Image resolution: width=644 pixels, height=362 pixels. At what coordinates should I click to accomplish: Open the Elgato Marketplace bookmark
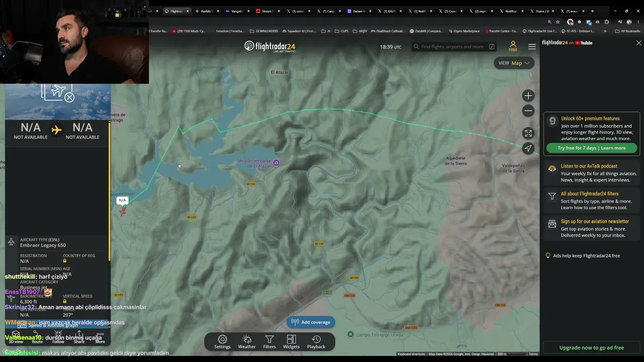[465, 31]
